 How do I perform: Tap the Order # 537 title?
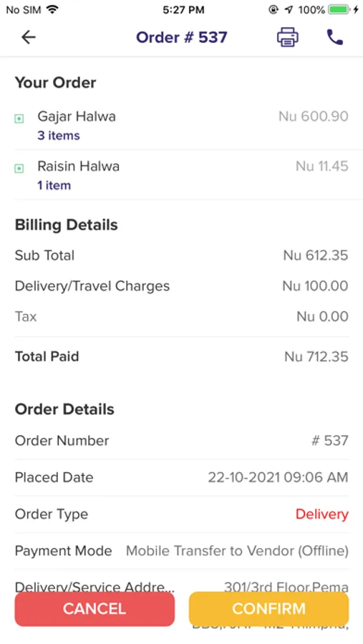[181, 37]
